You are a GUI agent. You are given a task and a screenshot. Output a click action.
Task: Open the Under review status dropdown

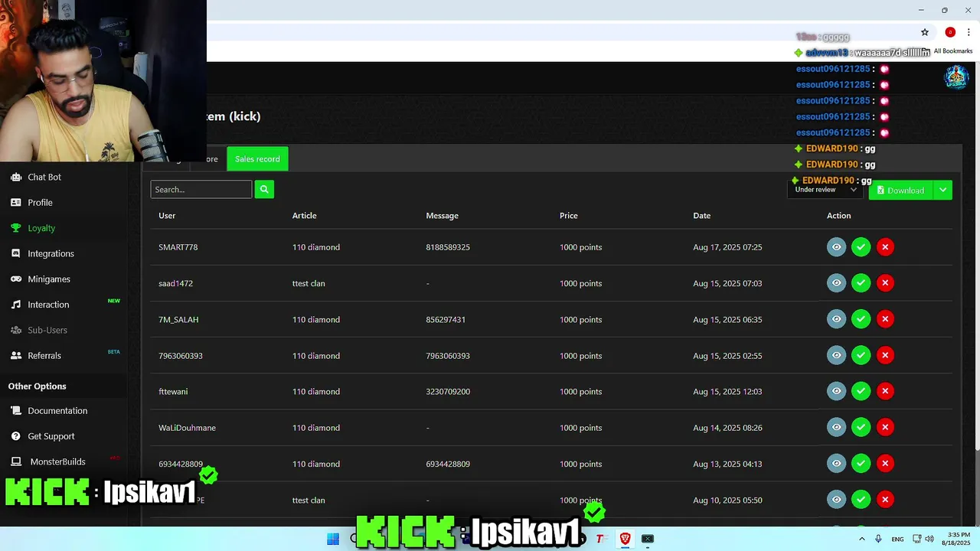click(825, 190)
